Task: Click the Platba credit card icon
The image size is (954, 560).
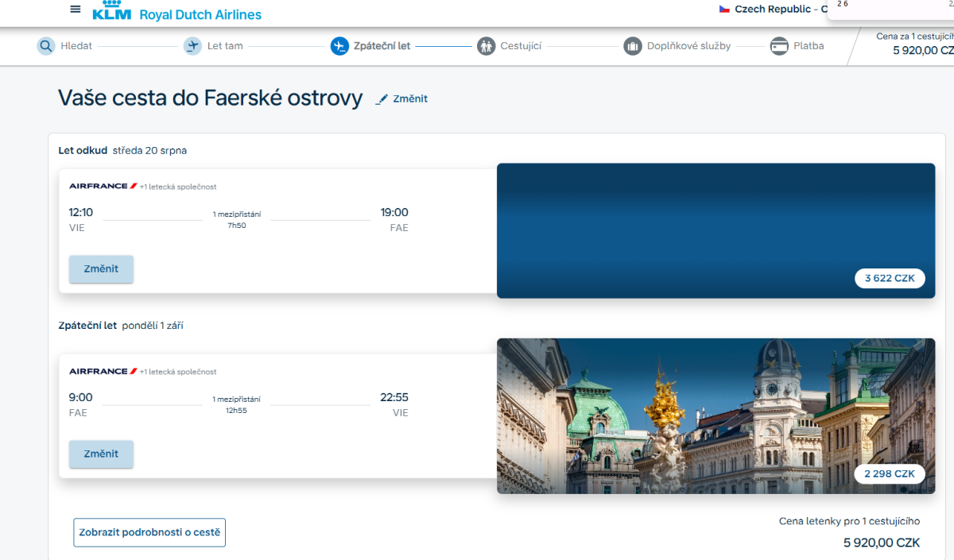Action: tap(779, 46)
